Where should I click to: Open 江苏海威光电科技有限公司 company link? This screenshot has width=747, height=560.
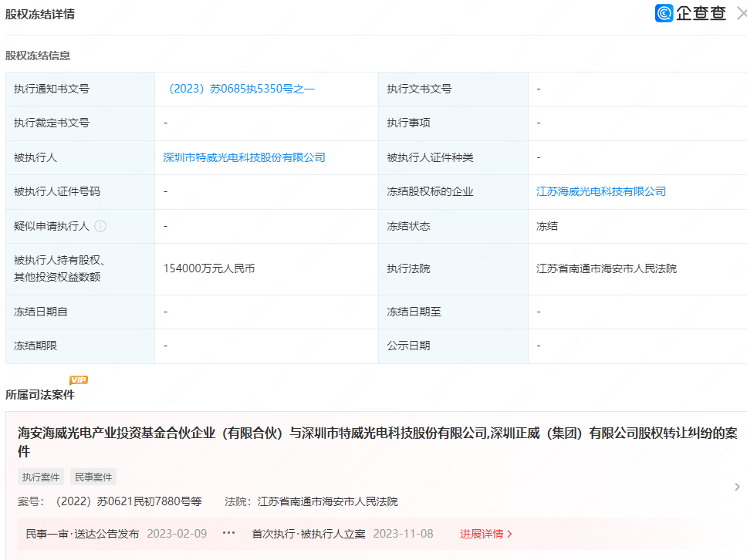(x=601, y=191)
